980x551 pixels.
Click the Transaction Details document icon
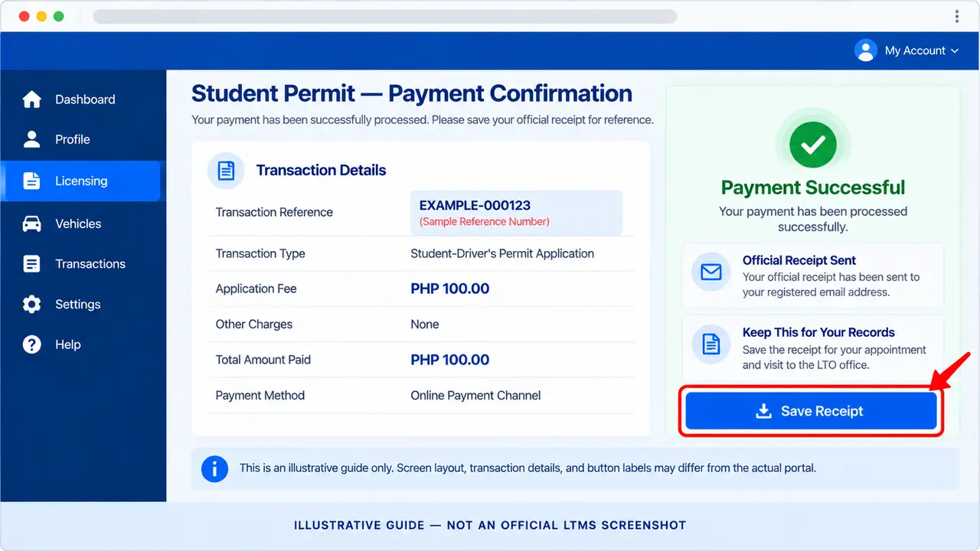pyautogui.click(x=226, y=171)
